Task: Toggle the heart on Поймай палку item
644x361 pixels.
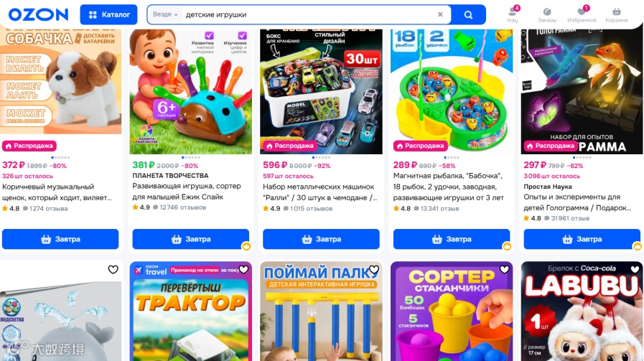Action: coord(374,269)
